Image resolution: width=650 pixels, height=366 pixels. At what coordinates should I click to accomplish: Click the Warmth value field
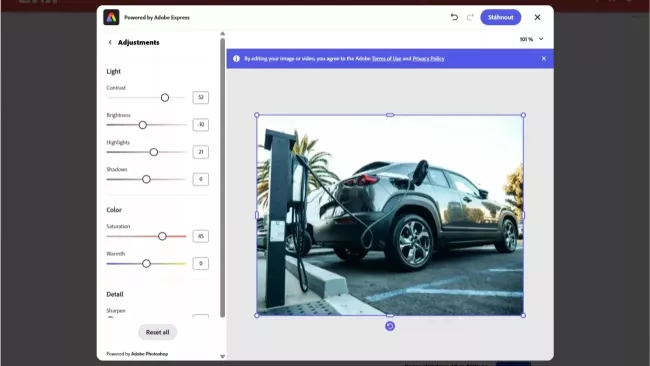pos(201,264)
